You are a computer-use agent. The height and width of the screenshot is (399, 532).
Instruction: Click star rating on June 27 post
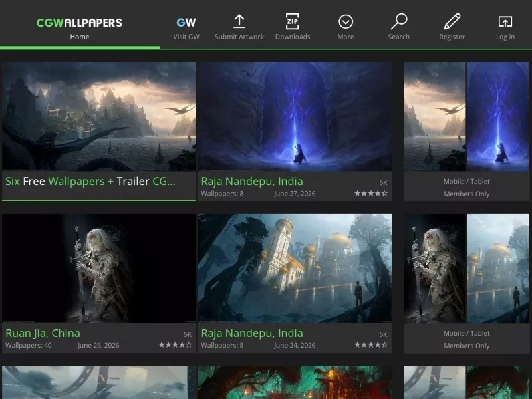click(371, 194)
